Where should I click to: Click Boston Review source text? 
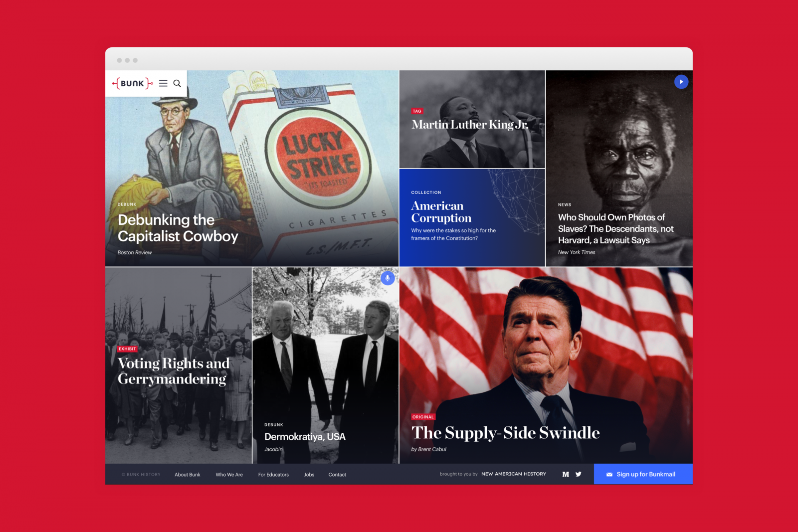135,253
